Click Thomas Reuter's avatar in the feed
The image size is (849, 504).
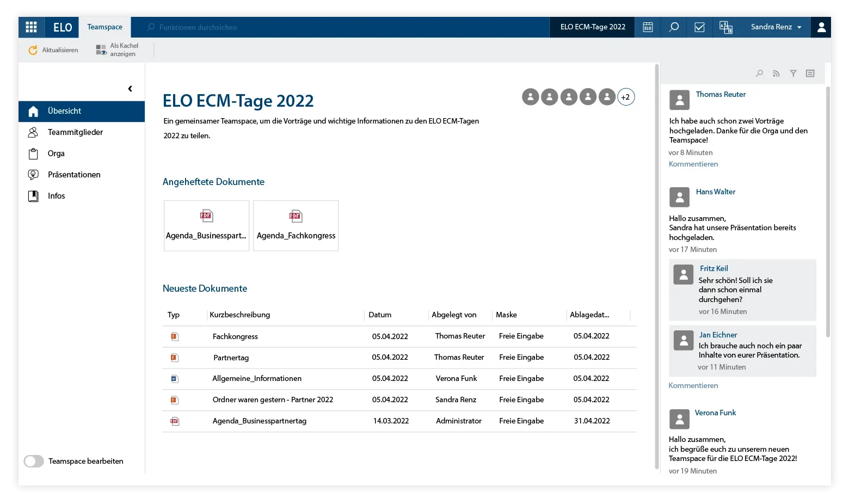coord(679,100)
